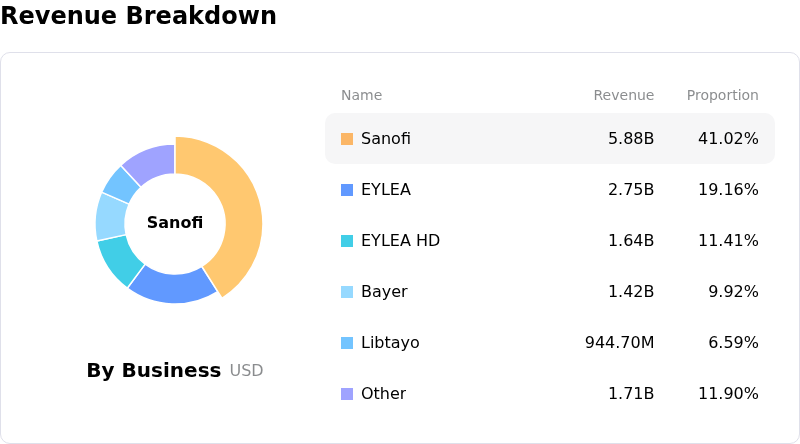Click the light blue Bayer legend swatch
This screenshot has width=800, height=444.
(x=347, y=292)
